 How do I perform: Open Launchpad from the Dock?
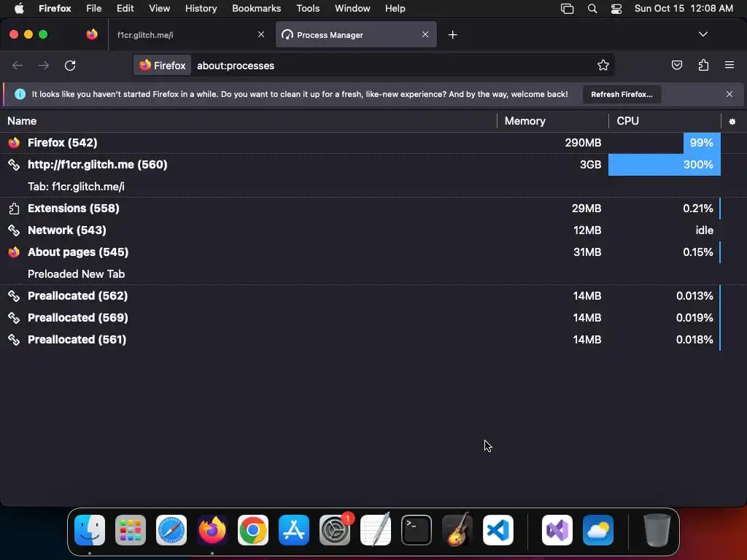pos(131,530)
